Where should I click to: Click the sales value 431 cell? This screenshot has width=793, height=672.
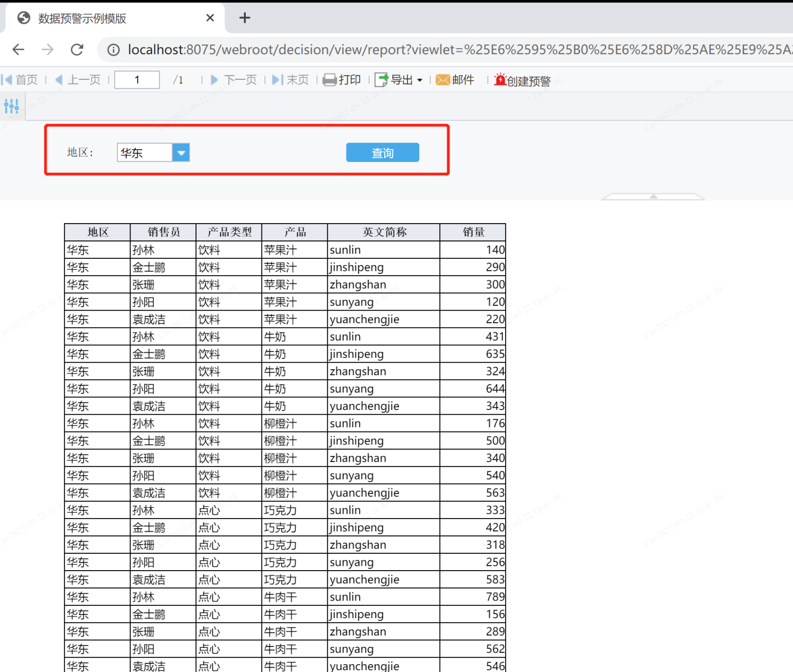[473, 337]
